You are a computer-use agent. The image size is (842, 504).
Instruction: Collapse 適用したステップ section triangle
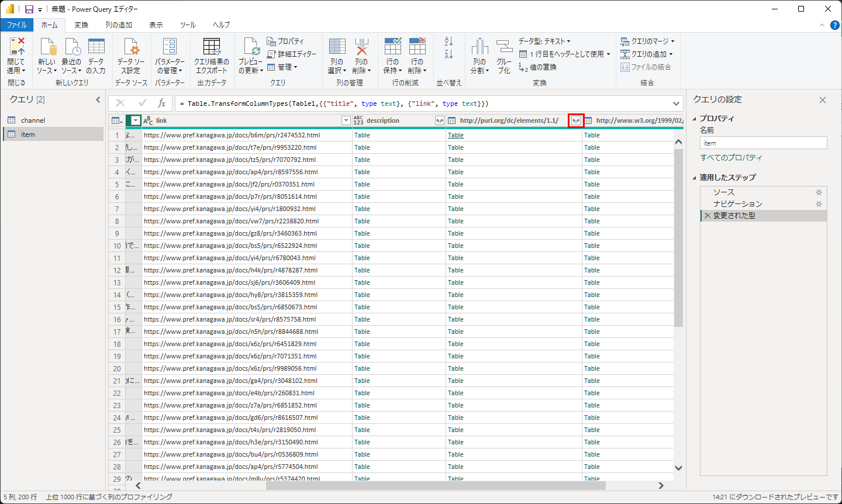pos(695,178)
